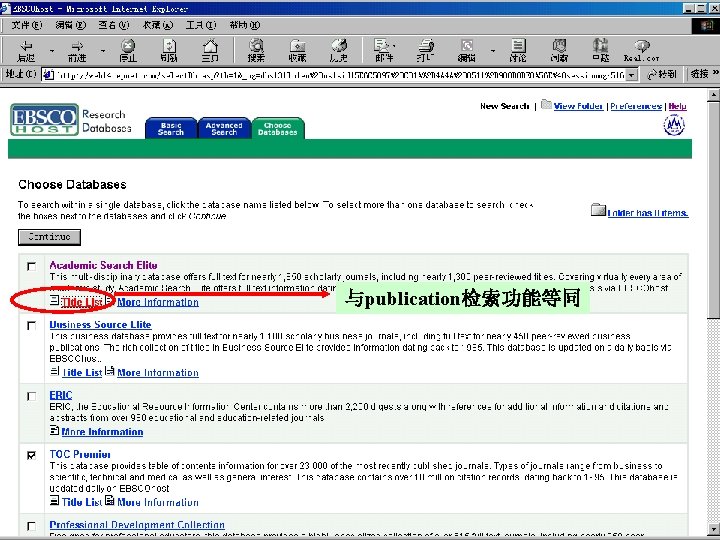This screenshot has height=540, width=720.
Task: Click the list icon beside Business Source Elite Title List
Action: click(x=55, y=371)
